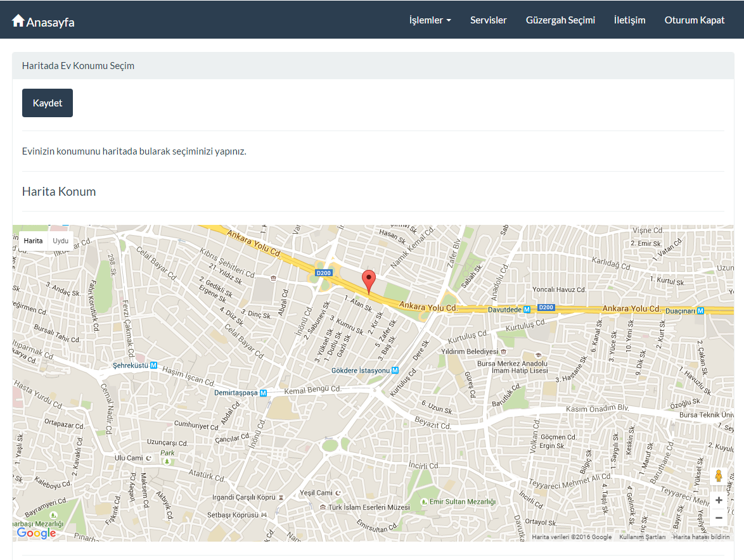Open the İşlemler dropdown menu
The image size is (744, 560).
pos(430,20)
